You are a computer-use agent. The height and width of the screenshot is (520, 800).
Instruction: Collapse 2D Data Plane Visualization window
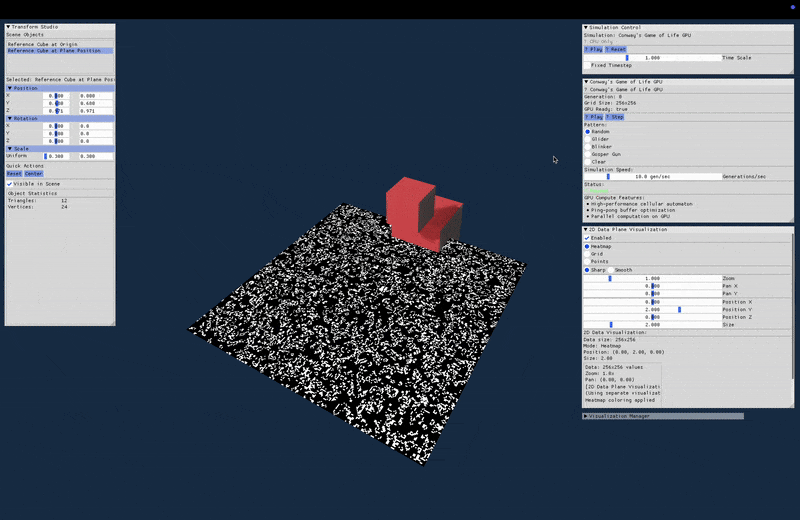(586, 230)
